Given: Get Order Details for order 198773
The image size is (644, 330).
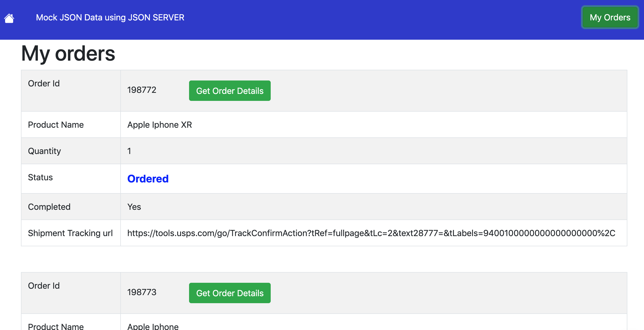Looking at the screenshot, I should (x=230, y=293).
